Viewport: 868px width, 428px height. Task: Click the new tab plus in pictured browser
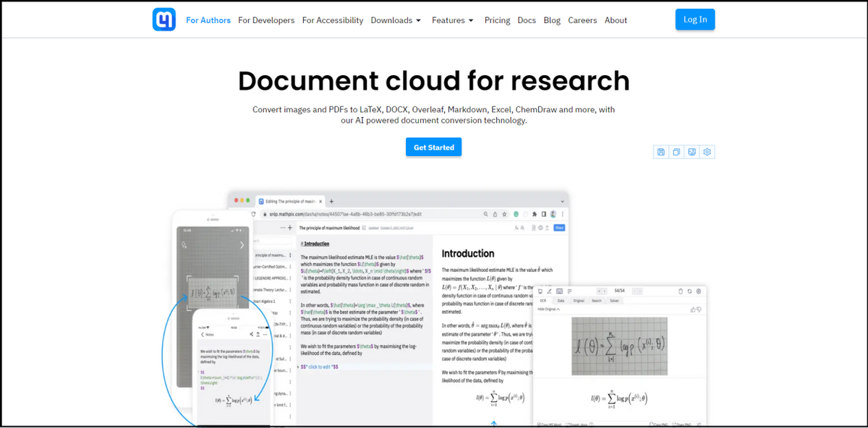click(x=331, y=202)
